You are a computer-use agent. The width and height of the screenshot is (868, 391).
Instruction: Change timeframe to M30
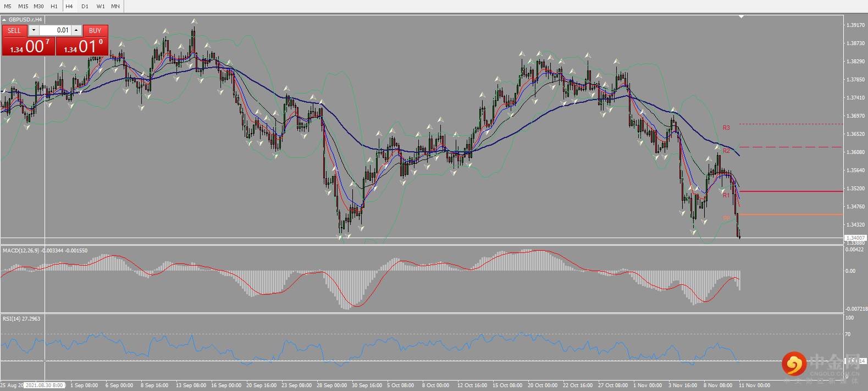pyautogui.click(x=38, y=6)
